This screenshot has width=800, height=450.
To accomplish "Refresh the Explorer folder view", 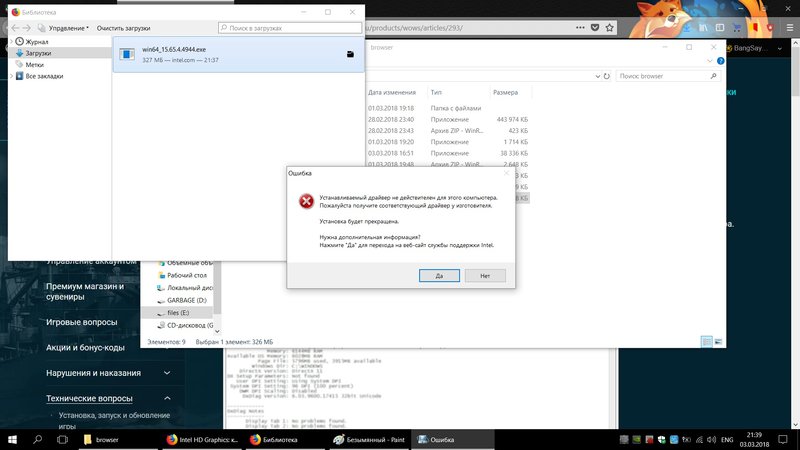I will [x=607, y=76].
